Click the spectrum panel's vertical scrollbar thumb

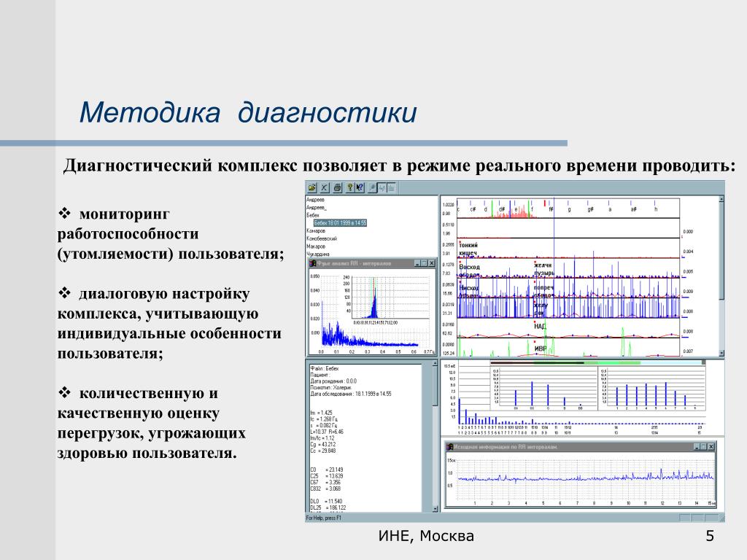721,251
